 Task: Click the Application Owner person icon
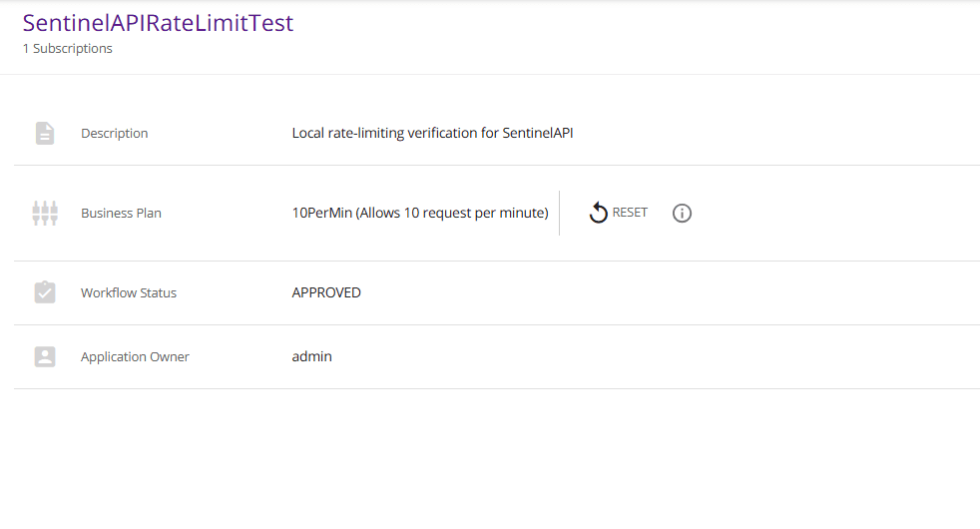(x=45, y=356)
